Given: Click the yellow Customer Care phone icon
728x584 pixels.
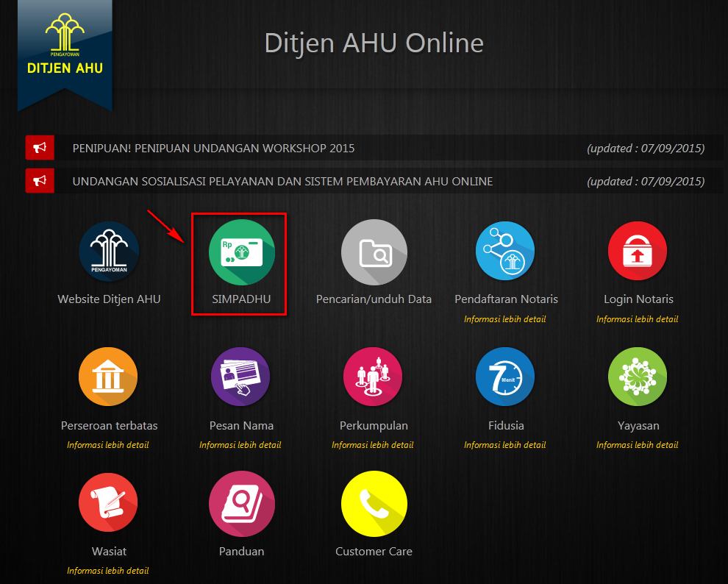Looking at the screenshot, I should coord(374,504).
